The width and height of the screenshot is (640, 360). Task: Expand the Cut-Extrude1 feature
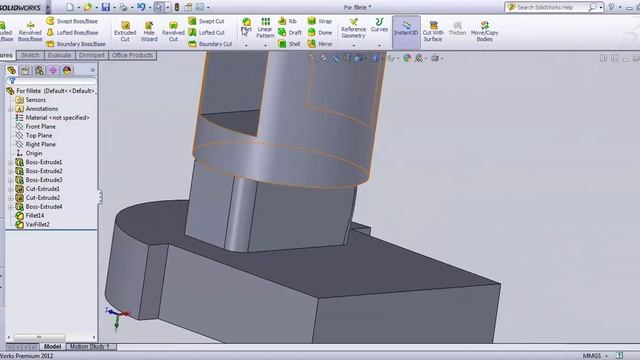(10, 189)
